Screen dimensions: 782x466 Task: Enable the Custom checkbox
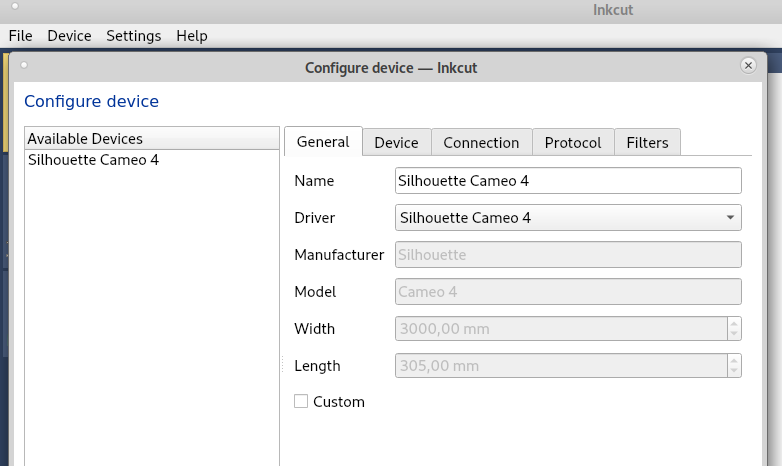(301, 402)
